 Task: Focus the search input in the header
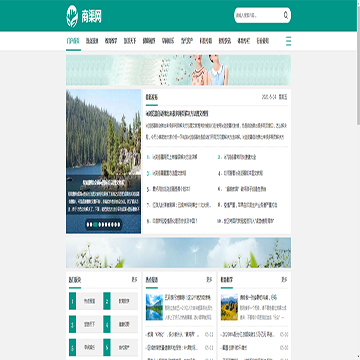[258, 15]
